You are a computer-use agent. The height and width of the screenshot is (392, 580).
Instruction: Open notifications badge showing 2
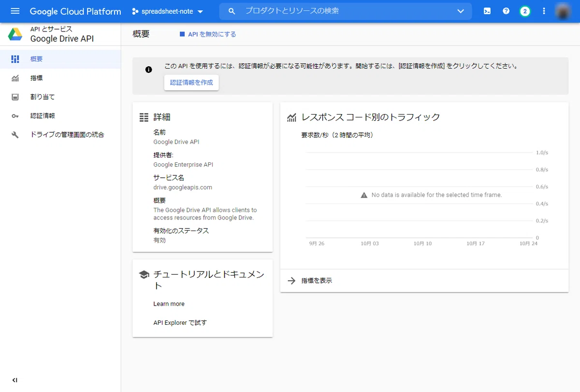[525, 11]
